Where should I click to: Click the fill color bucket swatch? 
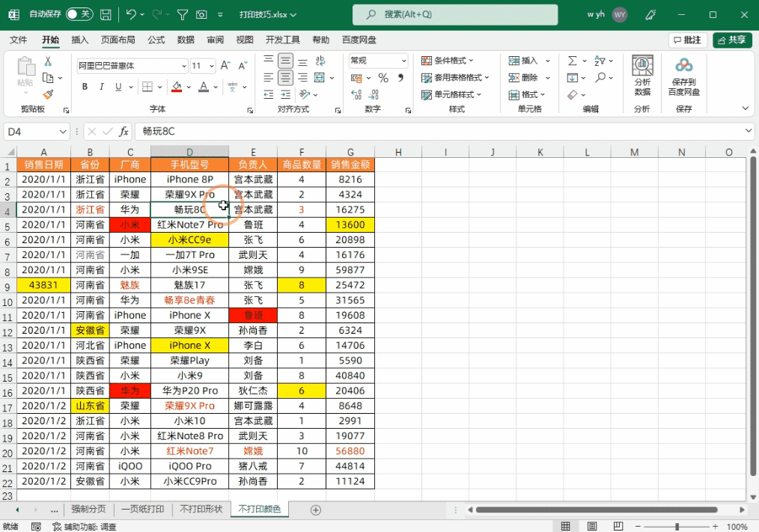(177, 87)
